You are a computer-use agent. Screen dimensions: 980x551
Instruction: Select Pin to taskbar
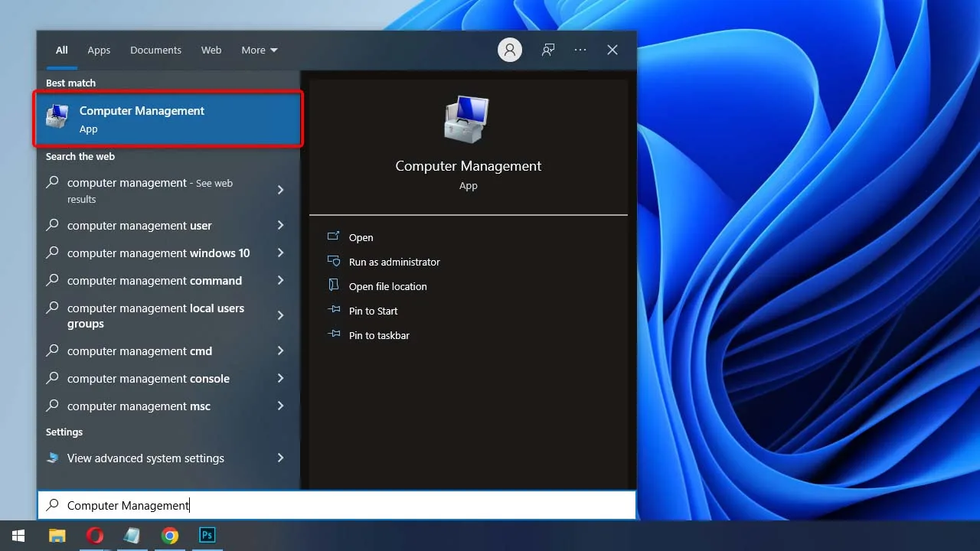pos(379,335)
